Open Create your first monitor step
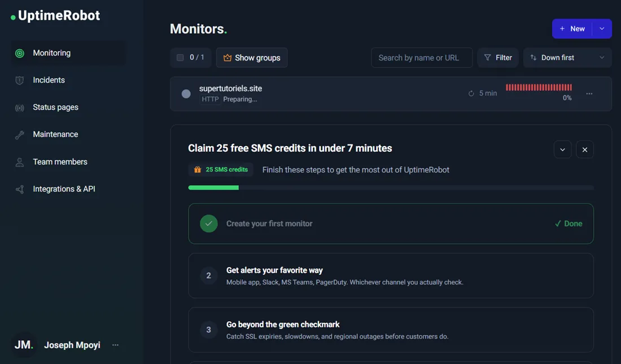Viewport: 621px width, 364px height. pyautogui.click(x=391, y=224)
